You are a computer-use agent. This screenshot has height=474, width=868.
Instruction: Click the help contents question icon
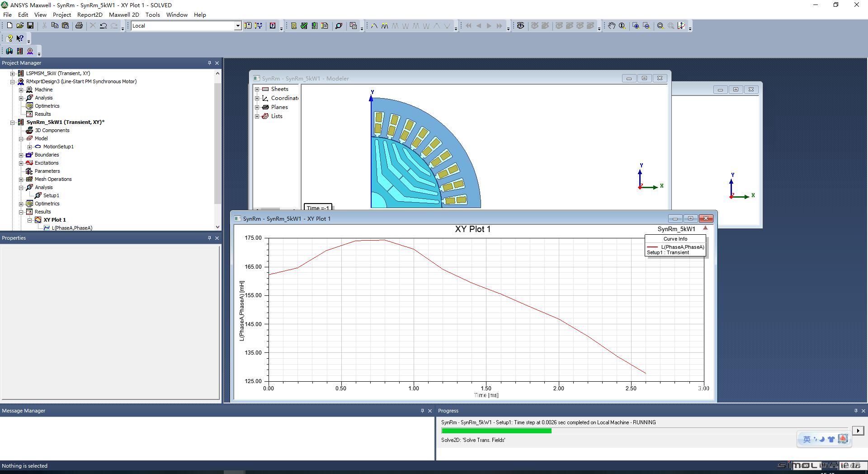coord(9,38)
